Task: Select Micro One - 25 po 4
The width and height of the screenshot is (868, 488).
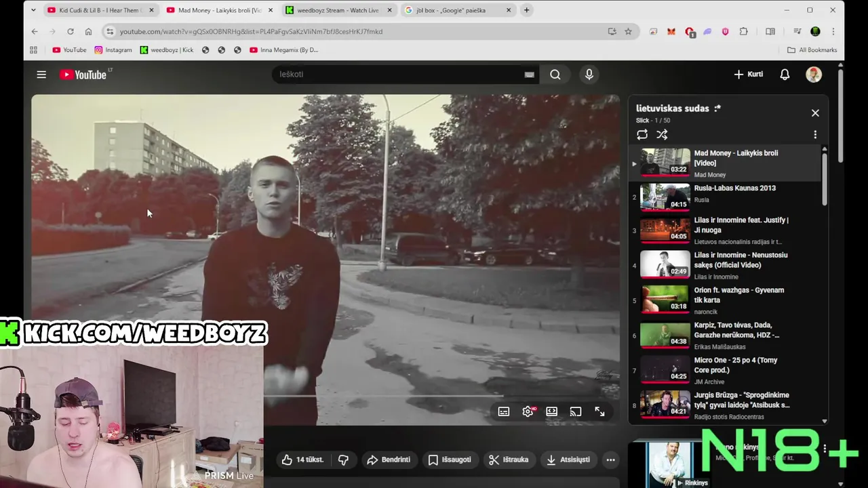Action: coord(725,371)
